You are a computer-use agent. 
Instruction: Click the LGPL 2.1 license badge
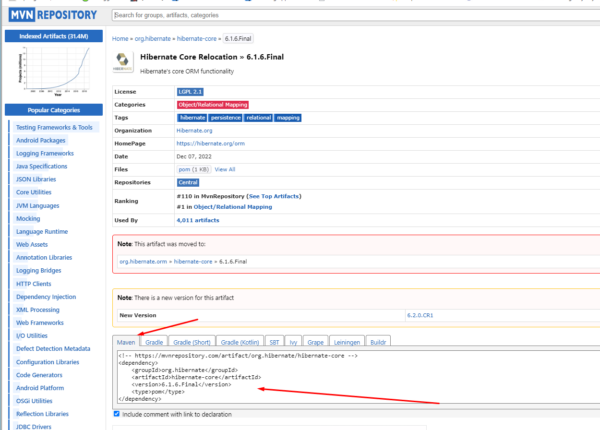(190, 92)
